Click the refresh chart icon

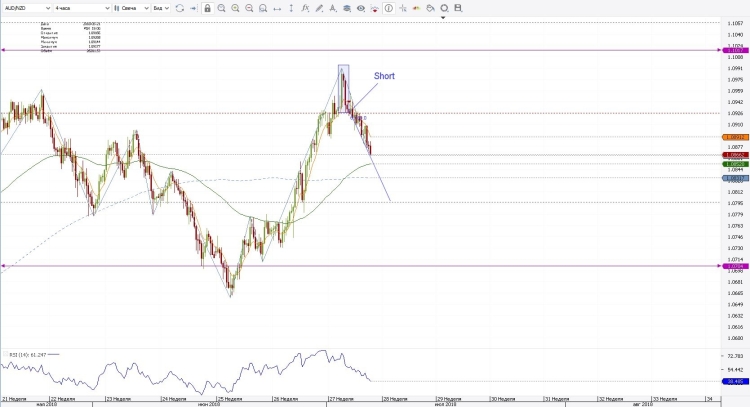(180, 8)
